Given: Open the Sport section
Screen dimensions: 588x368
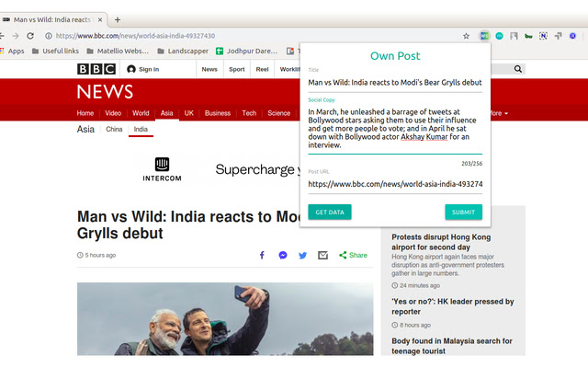Looking at the screenshot, I should (x=237, y=69).
